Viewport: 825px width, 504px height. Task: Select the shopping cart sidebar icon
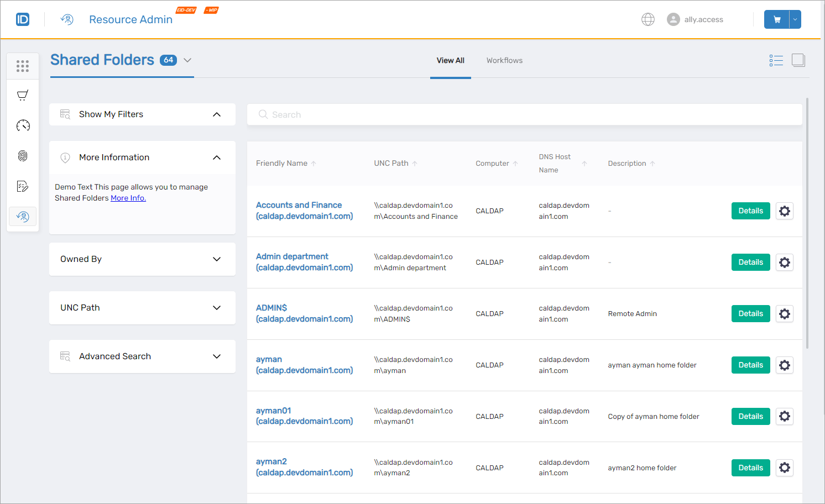click(x=22, y=95)
